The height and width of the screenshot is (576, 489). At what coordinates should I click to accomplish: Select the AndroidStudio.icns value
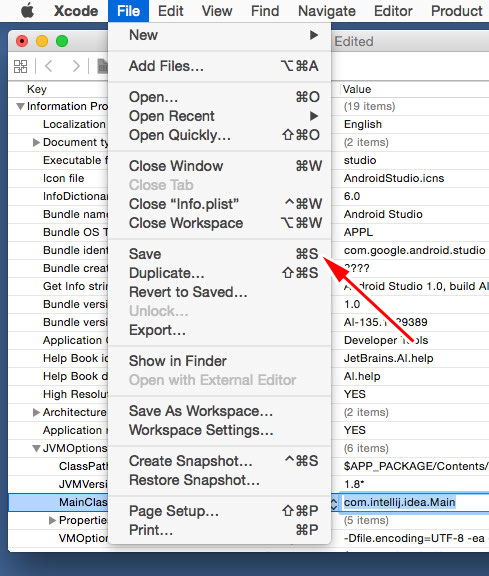pyautogui.click(x=394, y=178)
